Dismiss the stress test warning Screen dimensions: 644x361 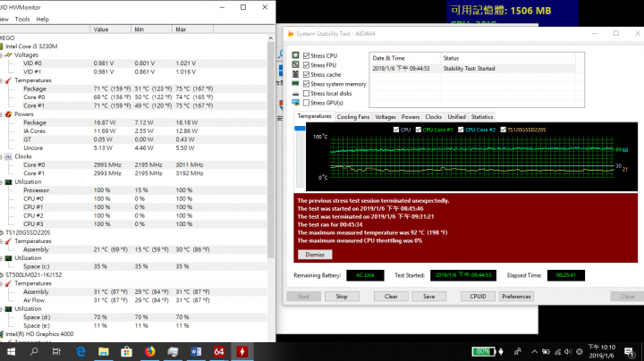point(315,255)
